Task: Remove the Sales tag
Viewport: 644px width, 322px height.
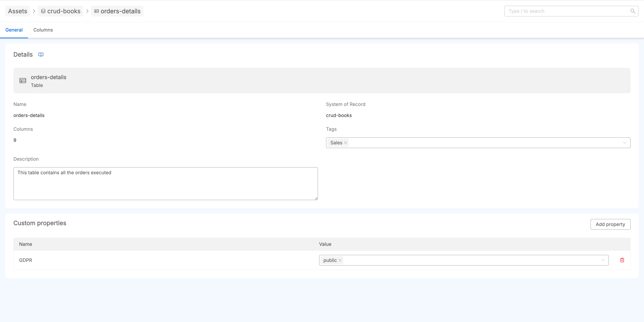Action: [x=345, y=143]
